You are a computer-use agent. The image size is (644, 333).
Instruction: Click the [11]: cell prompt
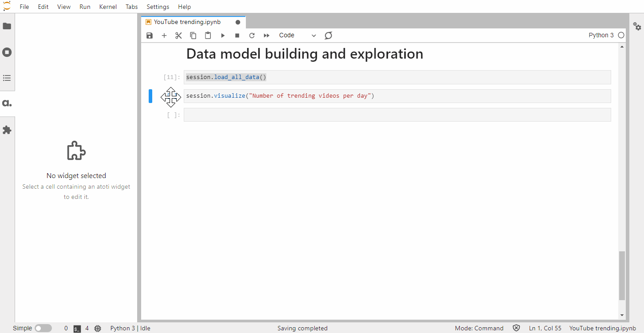click(172, 77)
